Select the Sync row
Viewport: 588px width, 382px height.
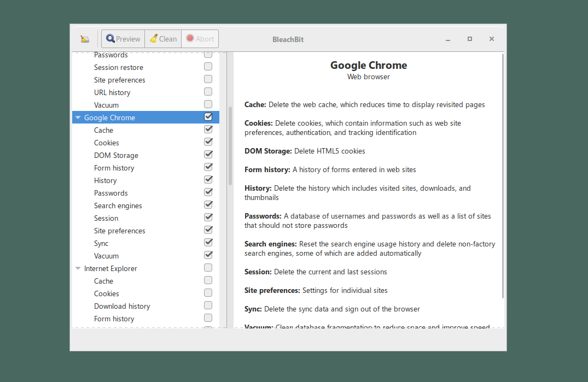(145, 243)
